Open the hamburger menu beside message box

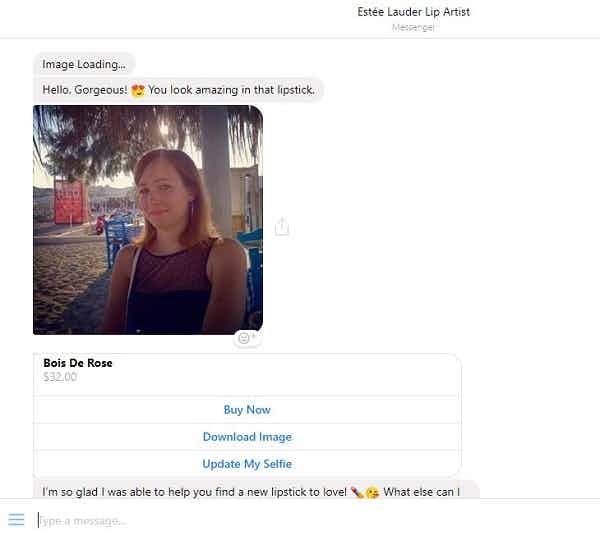coord(16,519)
